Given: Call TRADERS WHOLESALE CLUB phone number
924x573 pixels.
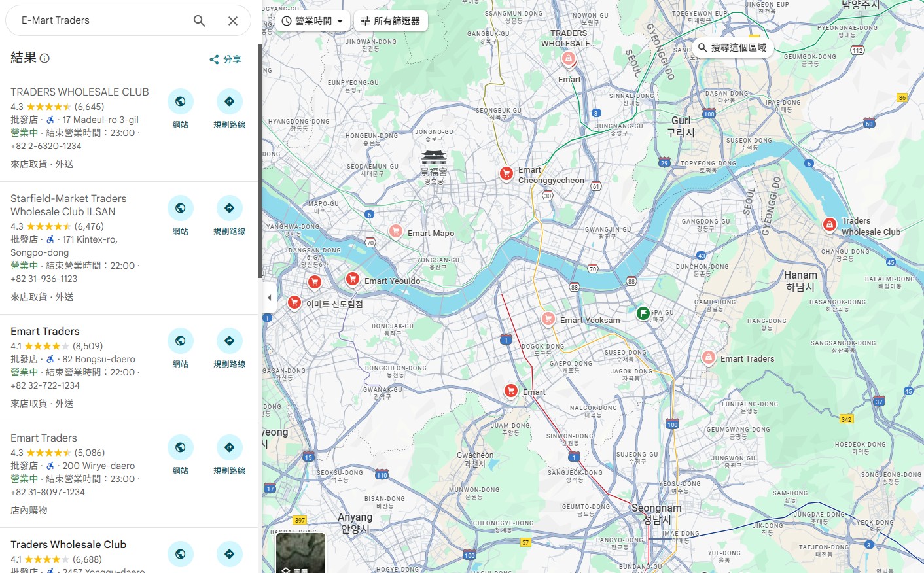Looking at the screenshot, I should [46, 146].
